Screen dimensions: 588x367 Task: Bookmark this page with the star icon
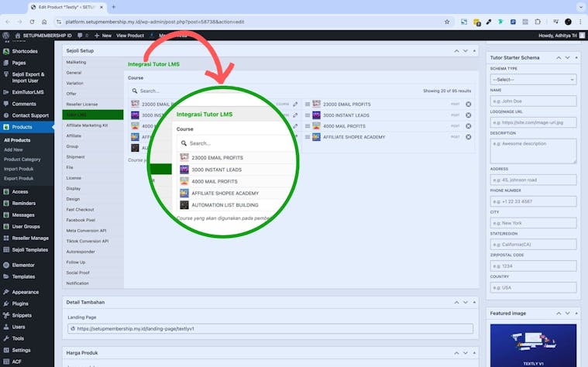tap(447, 22)
